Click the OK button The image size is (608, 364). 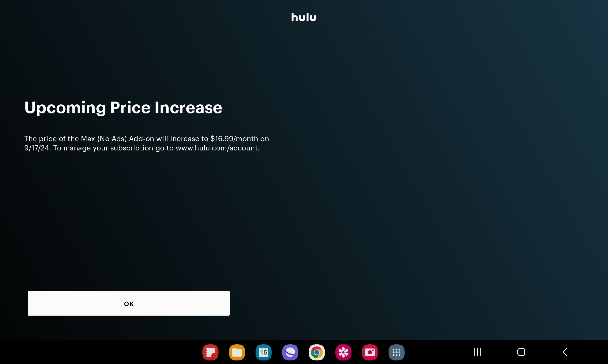coord(129,303)
